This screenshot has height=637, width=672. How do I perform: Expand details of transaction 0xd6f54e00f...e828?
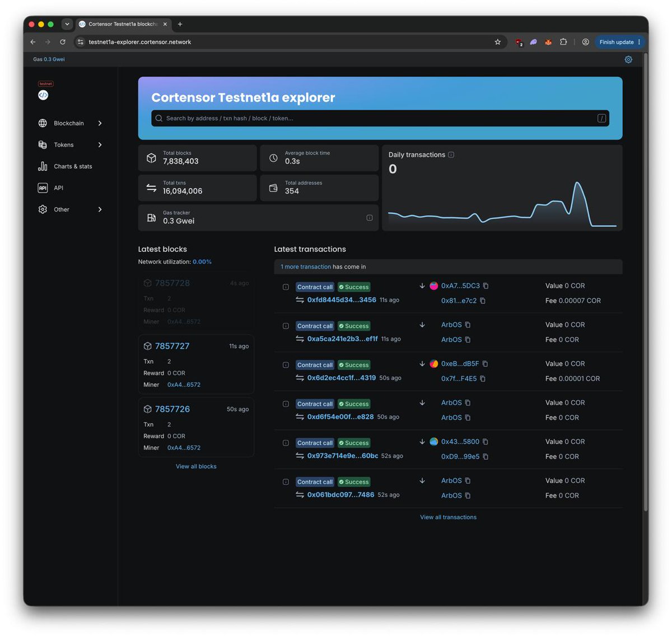coord(286,404)
